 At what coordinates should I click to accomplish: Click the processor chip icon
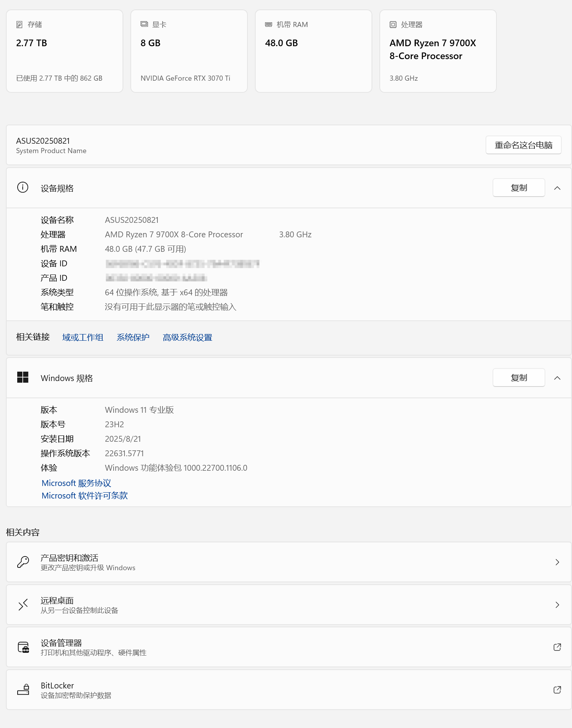[393, 25]
